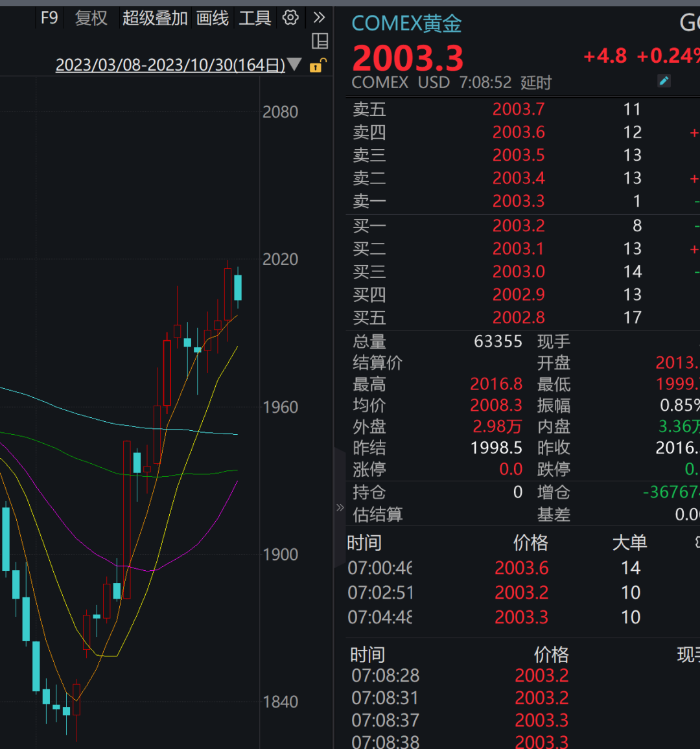The height and width of the screenshot is (749, 700).
Task: Toggle the side panel layout icon
Action: [320, 41]
